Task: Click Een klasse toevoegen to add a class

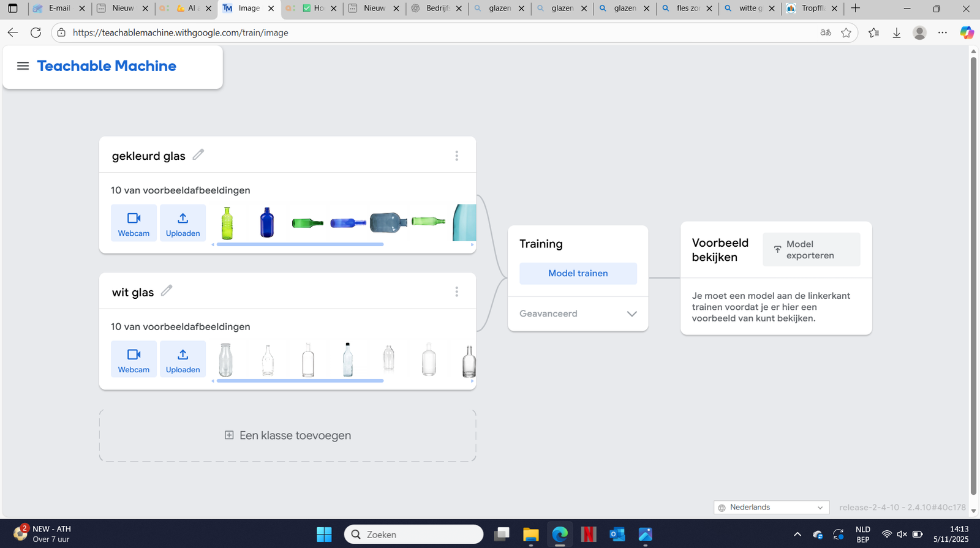Action: click(x=288, y=435)
